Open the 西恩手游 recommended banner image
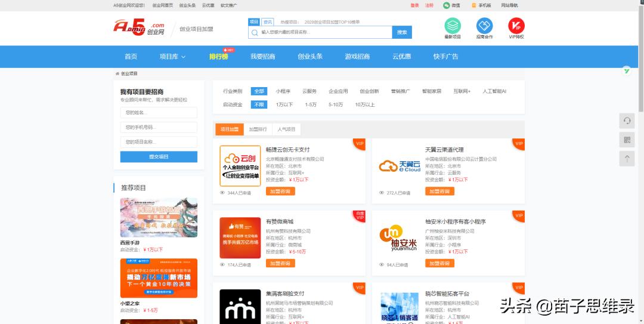Screen dimensions: 644x324 159,218
